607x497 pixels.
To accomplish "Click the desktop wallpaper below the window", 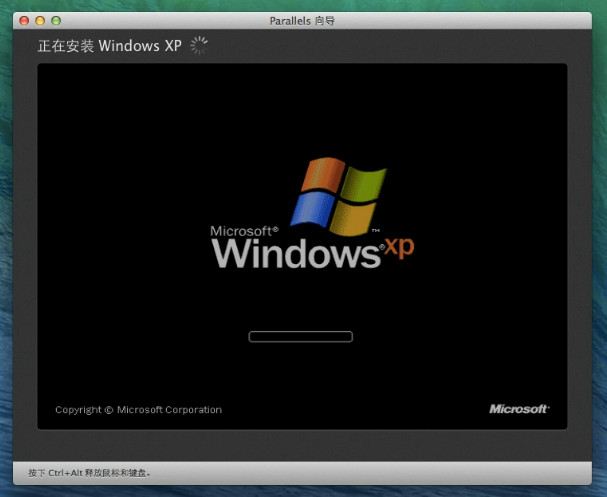I will click(300, 491).
